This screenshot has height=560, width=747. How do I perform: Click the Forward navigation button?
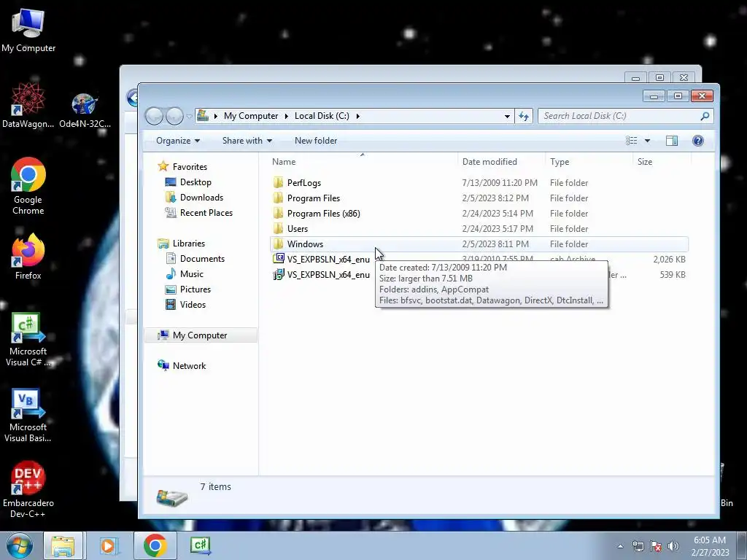point(174,116)
